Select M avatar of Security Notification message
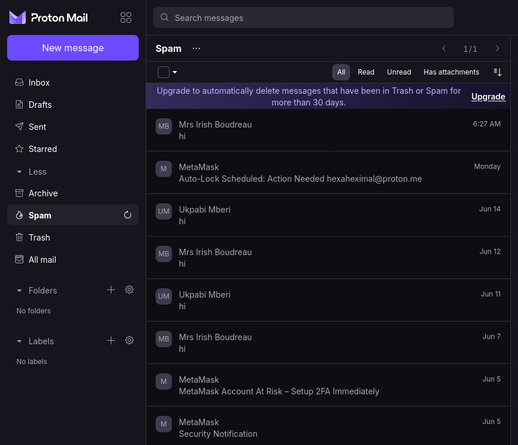 [164, 424]
